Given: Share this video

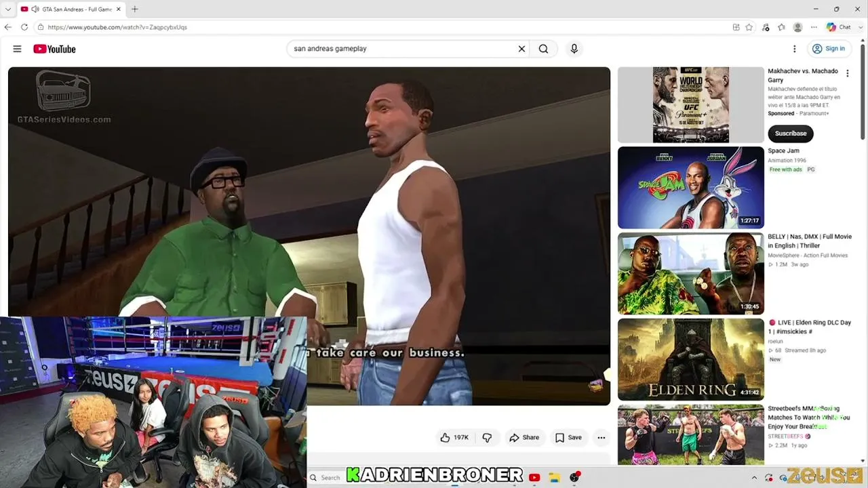Looking at the screenshot, I should [524, 438].
